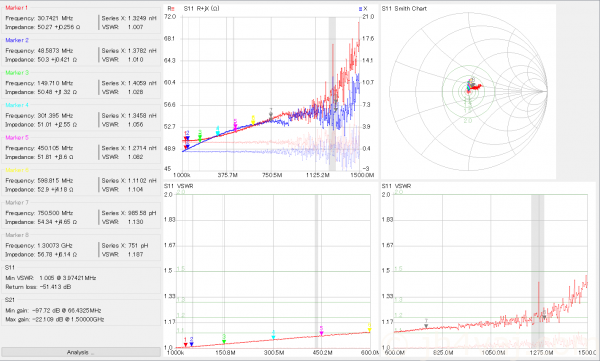Click Marker 5 VSWR value 1.082

tap(135, 157)
